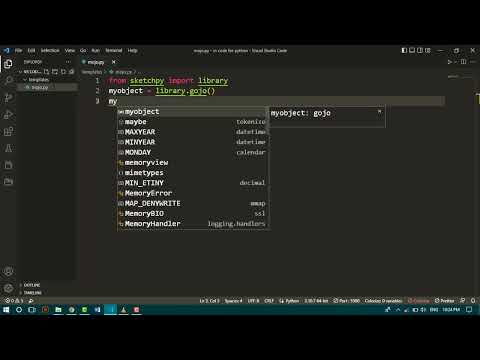
Task: Toggle the secondary side bar layout icon
Action: [x=420, y=51]
